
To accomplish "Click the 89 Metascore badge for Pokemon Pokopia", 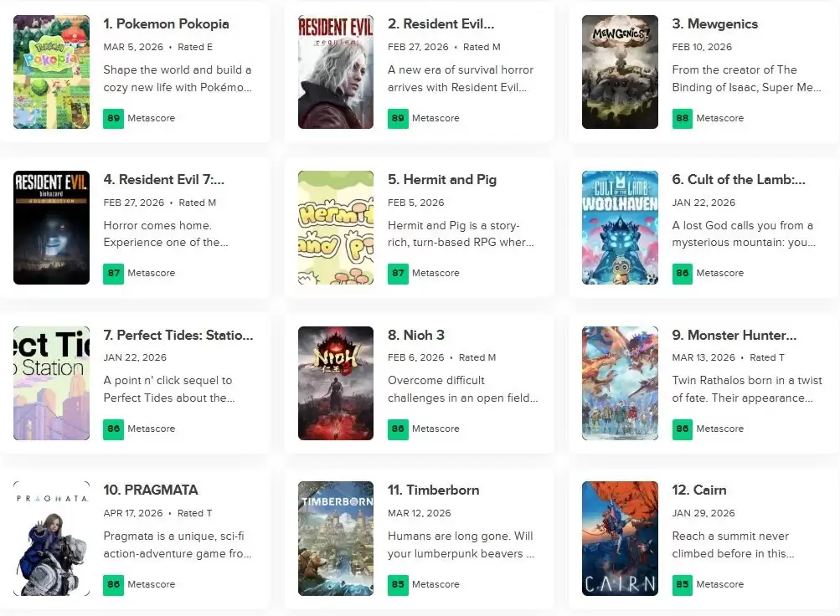I will (x=113, y=118).
